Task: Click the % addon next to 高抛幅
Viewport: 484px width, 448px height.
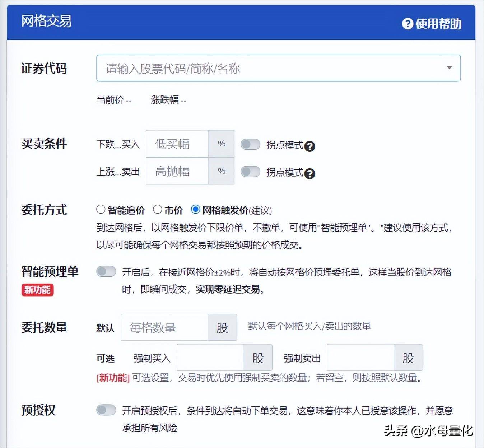Action: tap(222, 171)
